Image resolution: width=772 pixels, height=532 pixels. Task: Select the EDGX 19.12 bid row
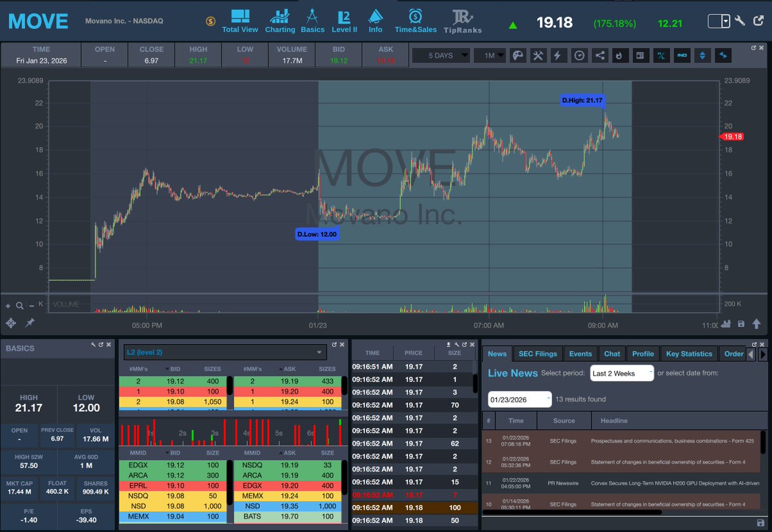tap(172, 464)
